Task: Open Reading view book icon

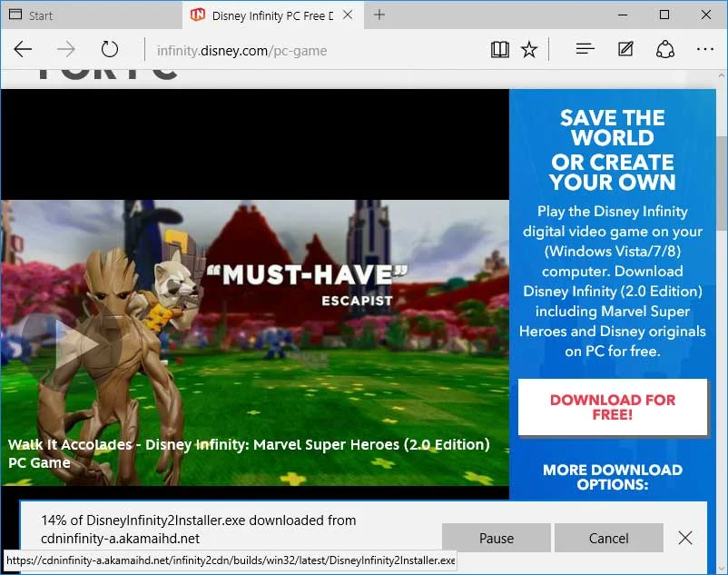Action: [x=500, y=49]
